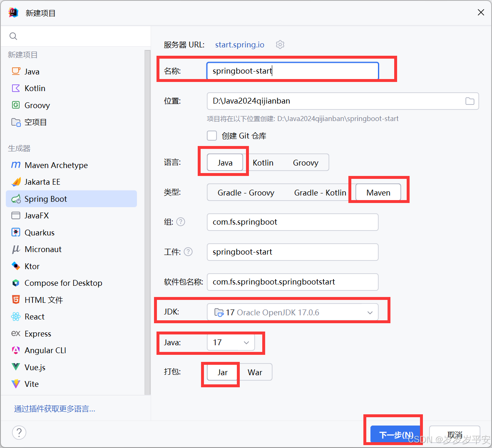Choose Maven build type

click(x=378, y=193)
